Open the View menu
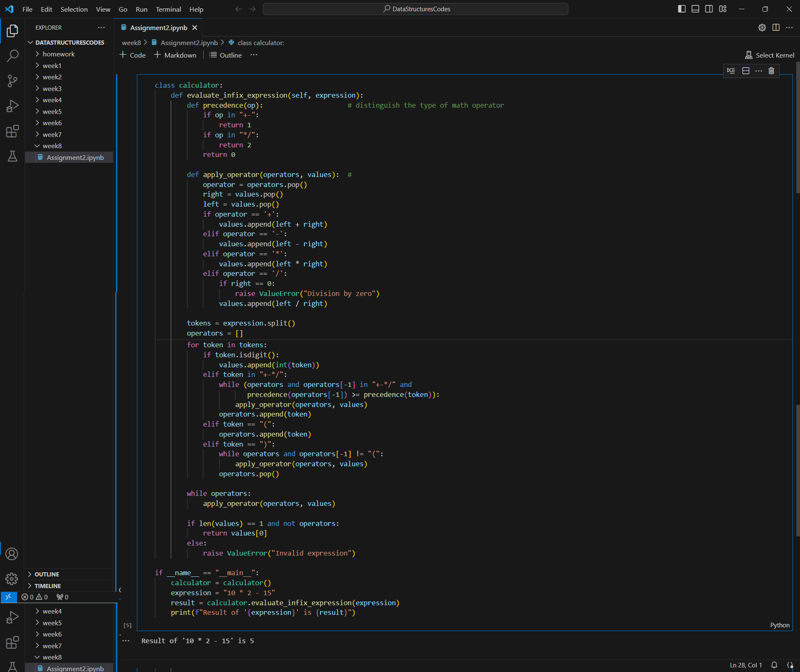This screenshot has width=800, height=672. (103, 9)
